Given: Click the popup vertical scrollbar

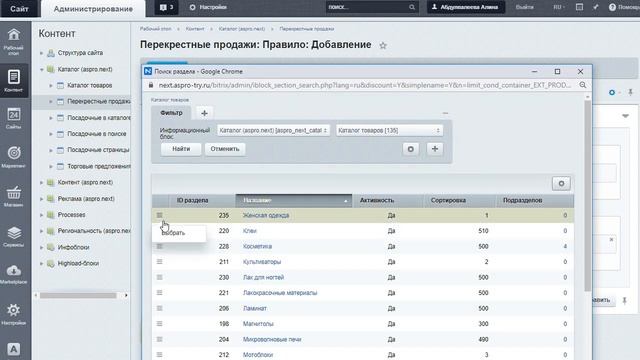Looking at the screenshot, I should coord(588,196).
